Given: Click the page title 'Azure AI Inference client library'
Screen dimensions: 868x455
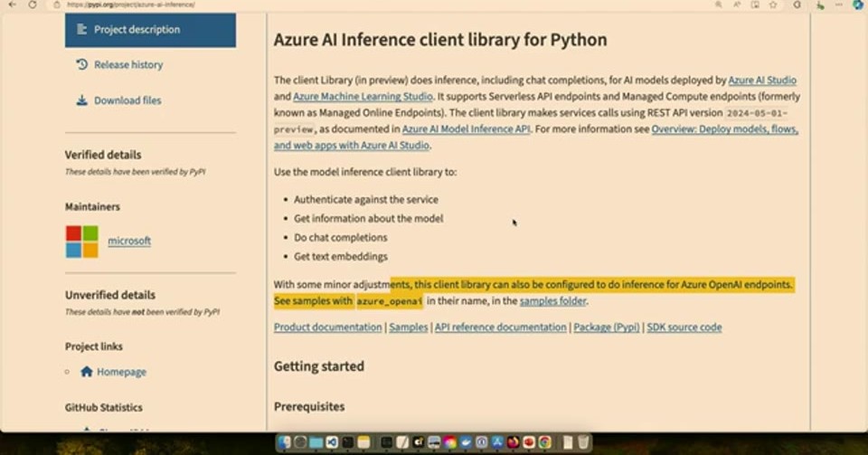Looking at the screenshot, I should coord(440,40).
